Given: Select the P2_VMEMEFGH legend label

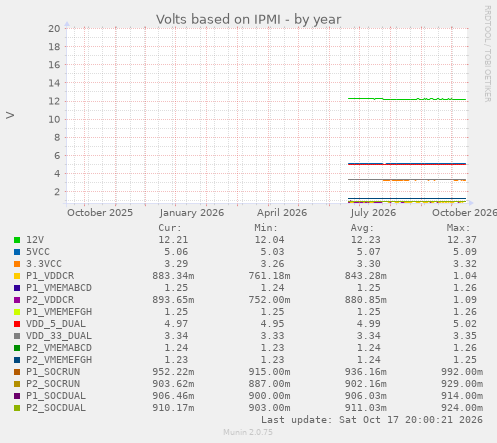Looking at the screenshot, I should [59, 360].
